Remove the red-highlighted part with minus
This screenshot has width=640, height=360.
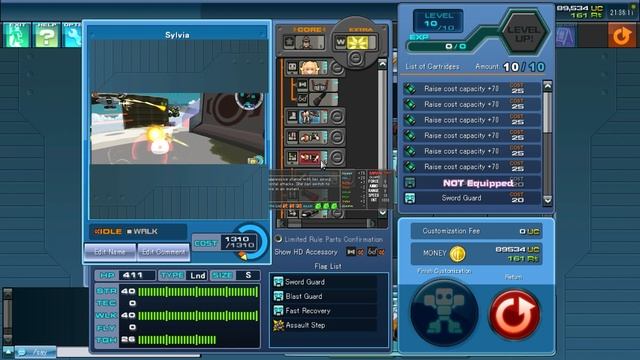tap(337, 157)
